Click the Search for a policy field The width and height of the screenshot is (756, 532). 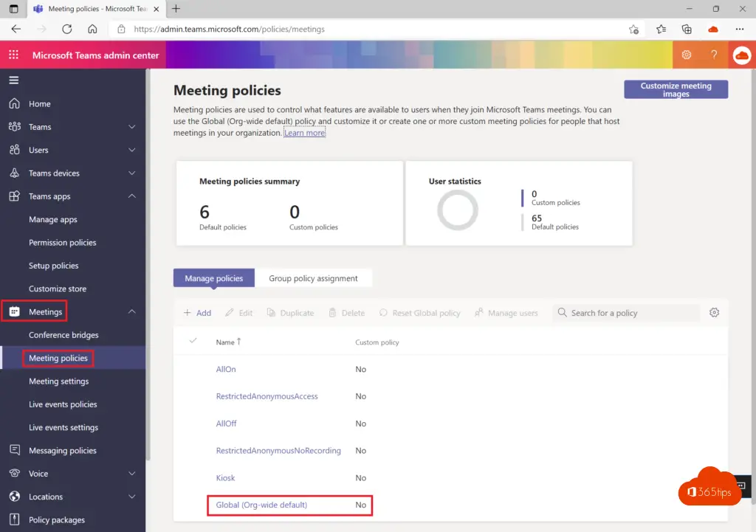pos(626,313)
